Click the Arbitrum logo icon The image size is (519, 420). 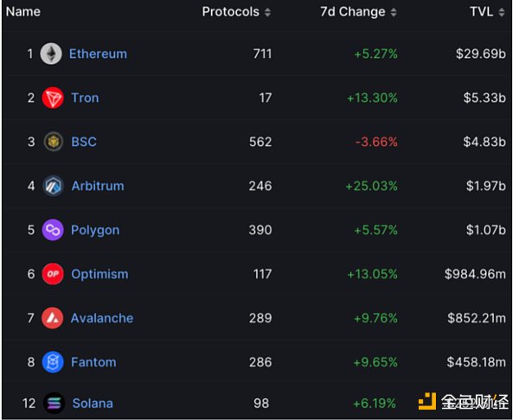[53, 186]
